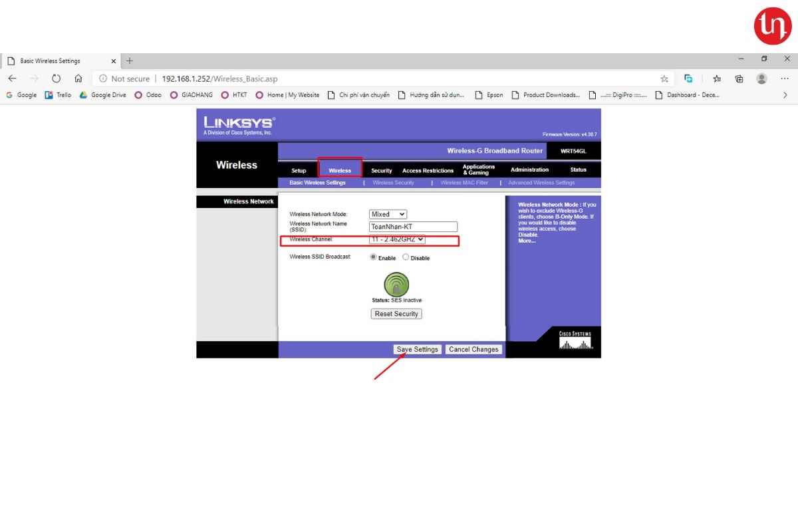798x532 pixels.
Task: Show more bookmarks with the chevron
Action: click(785, 95)
